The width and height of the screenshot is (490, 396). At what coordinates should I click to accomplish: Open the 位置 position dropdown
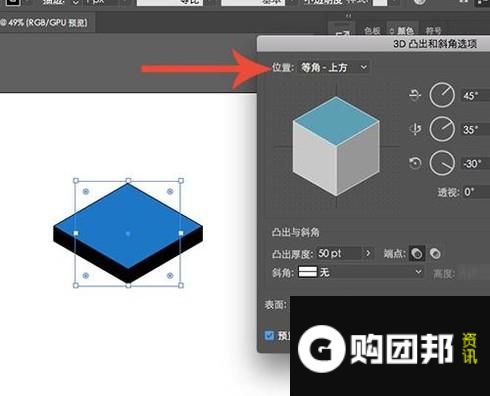point(334,68)
